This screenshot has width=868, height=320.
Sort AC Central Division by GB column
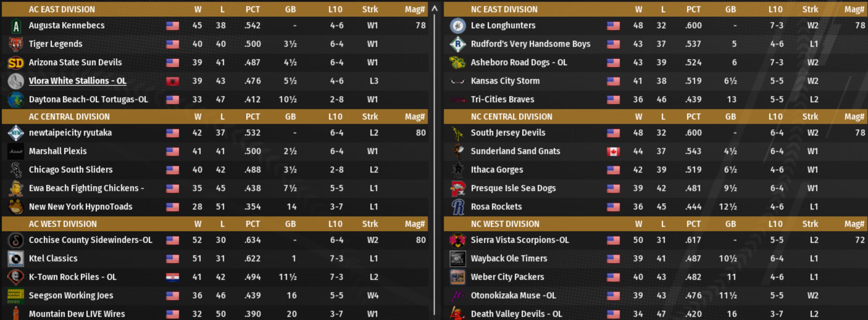[290, 117]
